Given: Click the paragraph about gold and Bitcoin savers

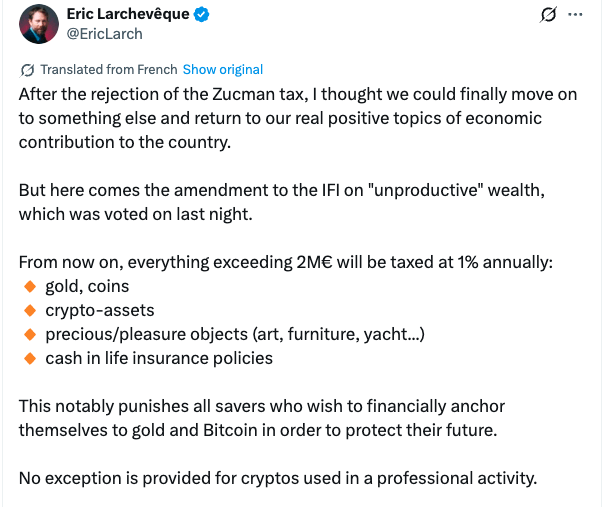Looking at the screenshot, I should (x=262, y=418).
